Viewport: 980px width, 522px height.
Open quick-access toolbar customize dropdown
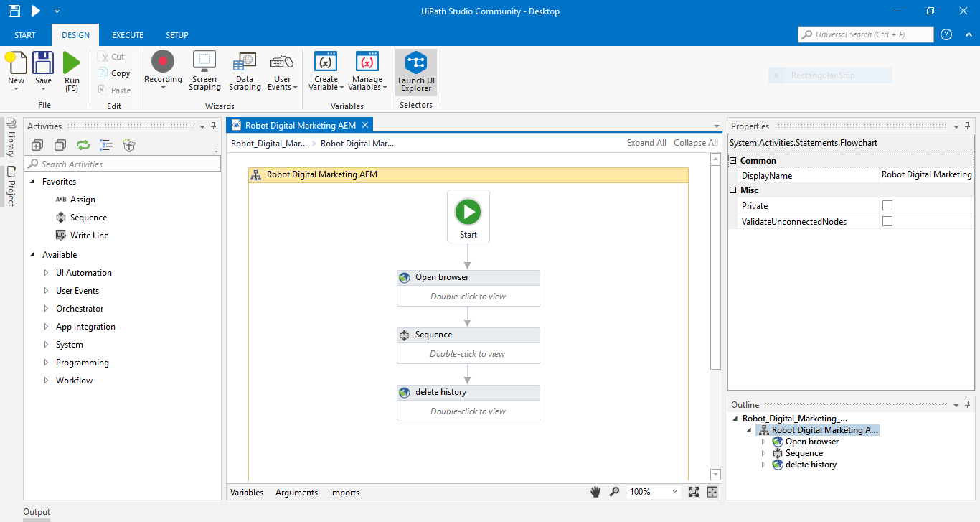[x=57, y=11]
